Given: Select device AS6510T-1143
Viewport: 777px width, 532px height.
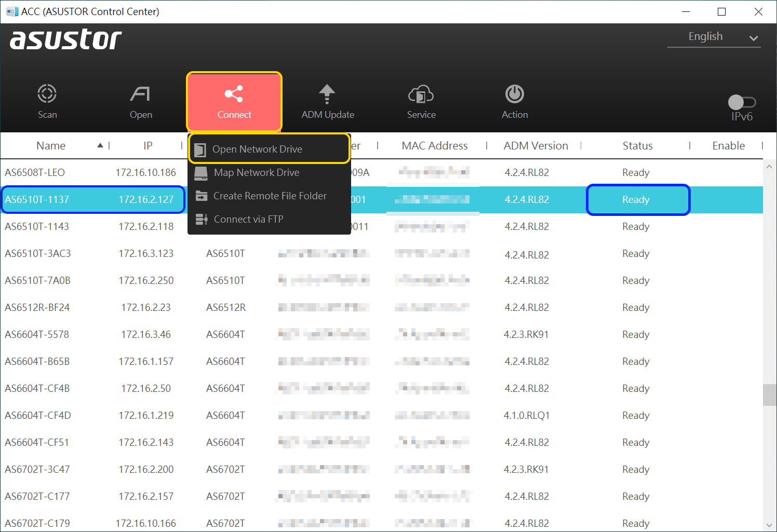Looking at the screenshot, I should tap(37, 226).
